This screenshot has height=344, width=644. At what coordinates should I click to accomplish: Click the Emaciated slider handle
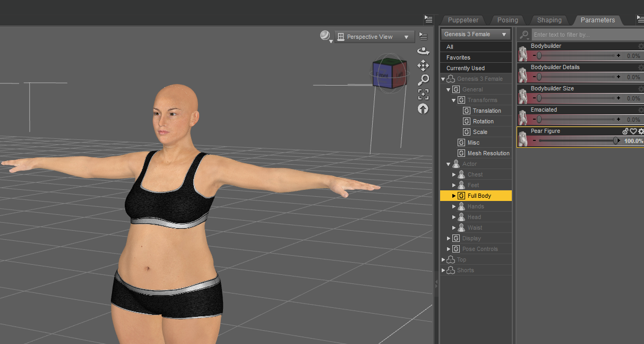click(539, 119)
